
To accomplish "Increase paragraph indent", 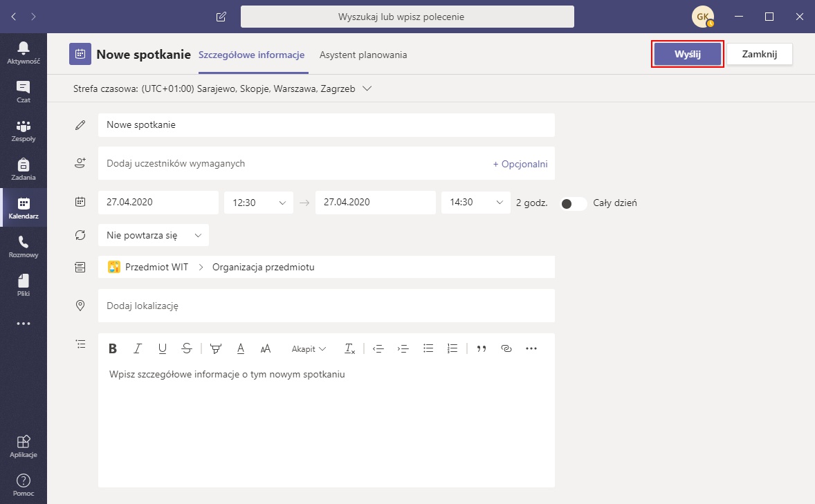I will pyautogui.click(x=403, y=348).
